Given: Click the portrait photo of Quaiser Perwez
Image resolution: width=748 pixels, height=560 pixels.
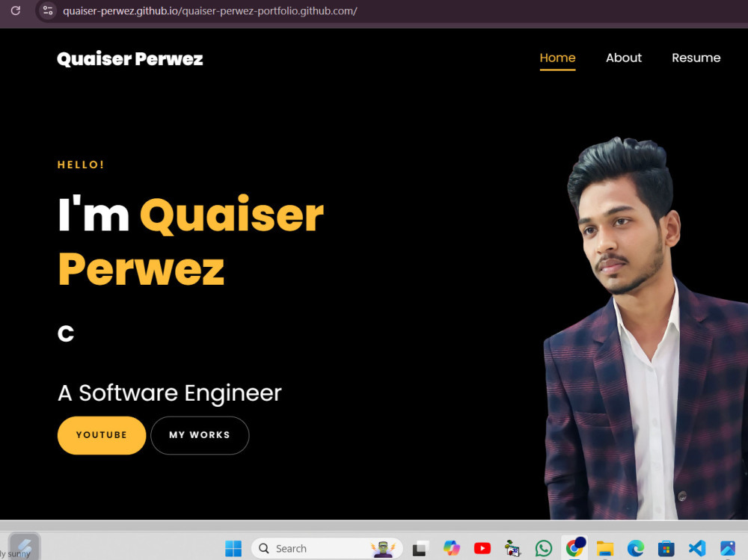Looking at the screenshot, I should tap(646, 328).
